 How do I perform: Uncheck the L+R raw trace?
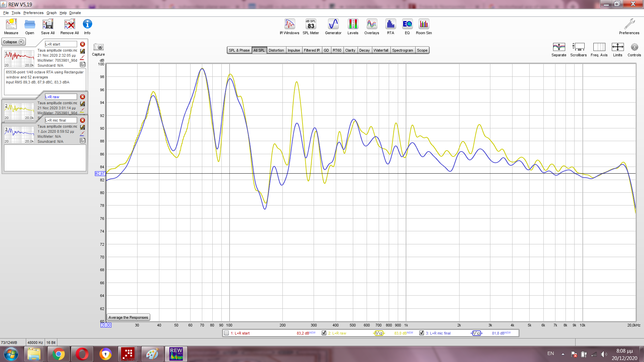pos(324,333)
